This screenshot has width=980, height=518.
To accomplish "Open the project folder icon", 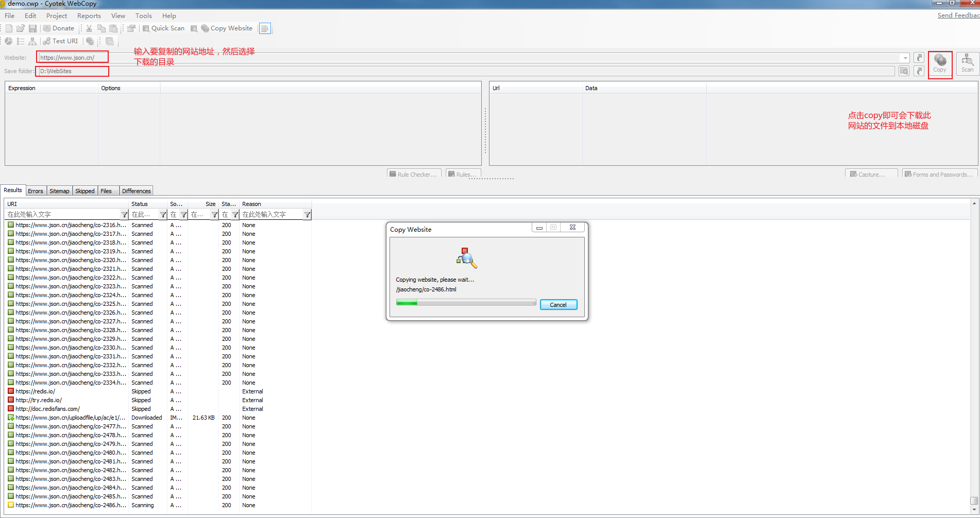I will click(x=21, y=28).
